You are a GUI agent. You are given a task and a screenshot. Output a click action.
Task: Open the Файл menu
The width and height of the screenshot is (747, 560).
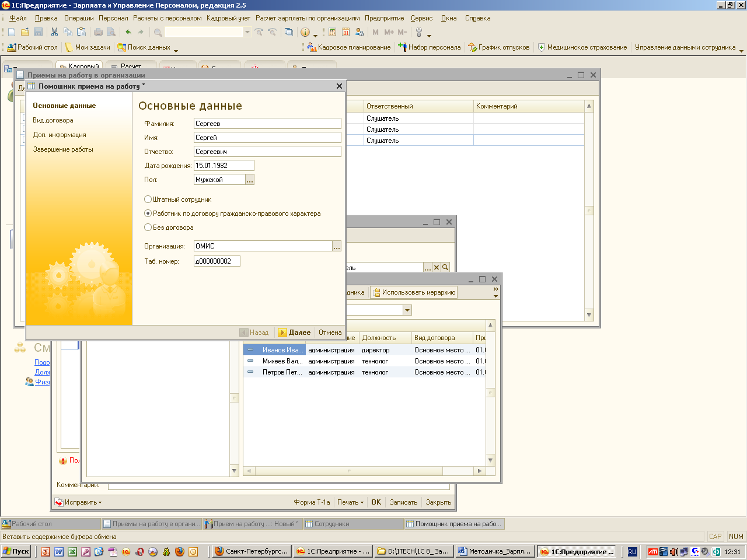pos(18,18)
